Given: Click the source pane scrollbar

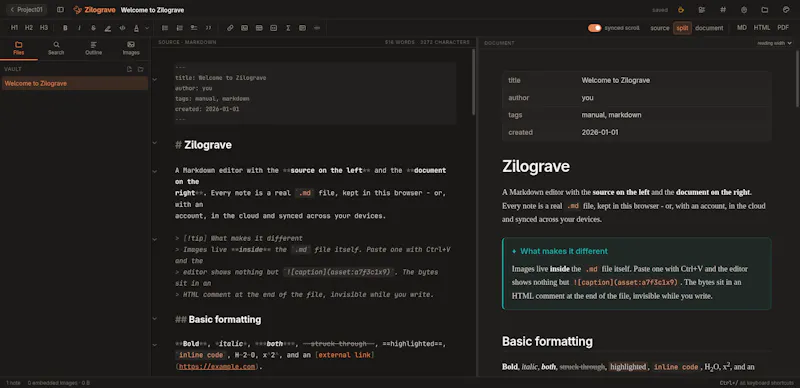Looking at the screenshot, I should 473,82.
